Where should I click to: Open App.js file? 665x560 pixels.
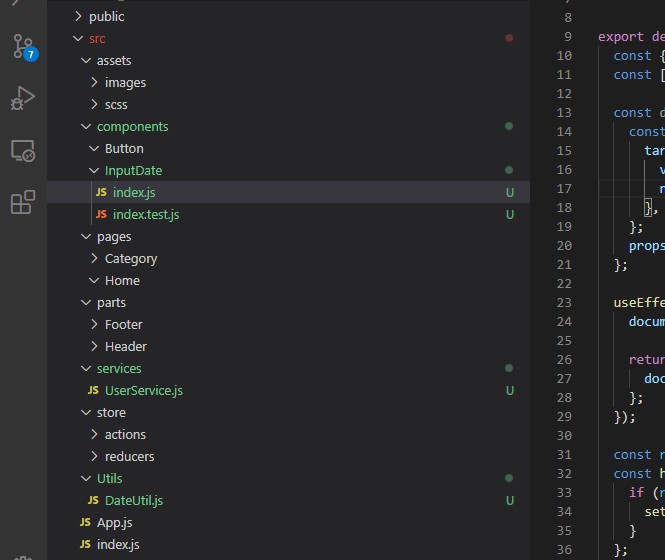tap(288, 522)
